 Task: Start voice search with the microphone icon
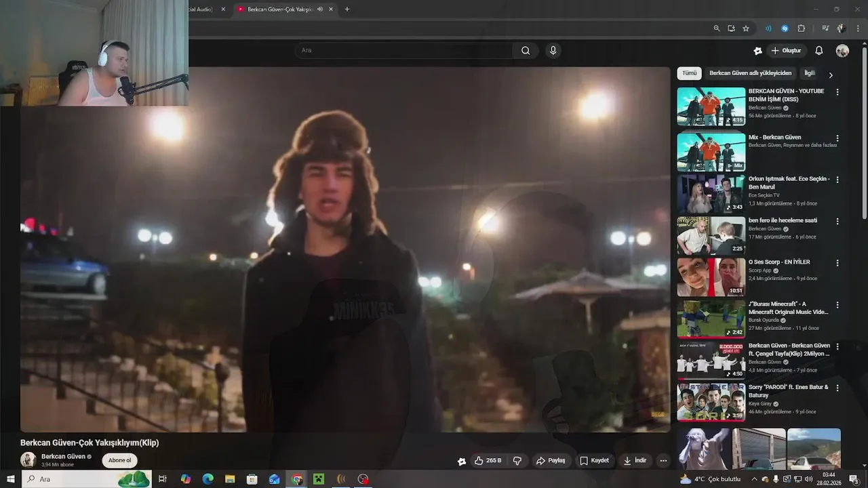(x=553, y=50)
